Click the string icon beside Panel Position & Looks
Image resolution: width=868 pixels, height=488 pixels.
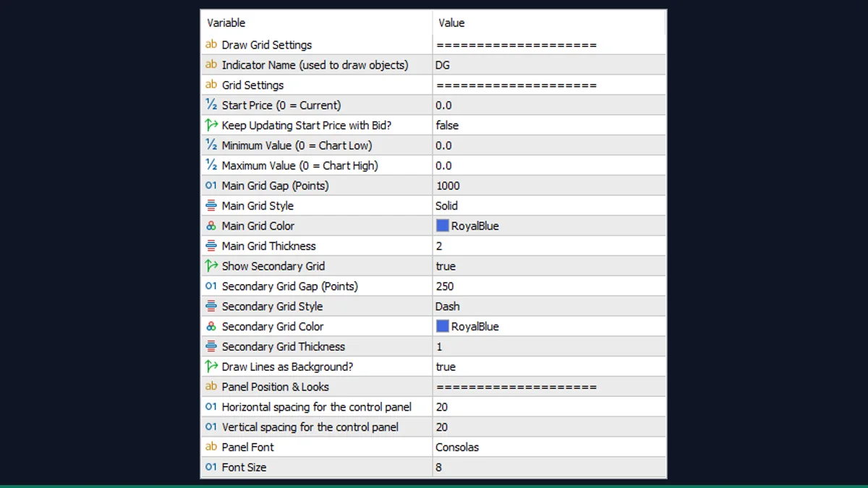211,387
